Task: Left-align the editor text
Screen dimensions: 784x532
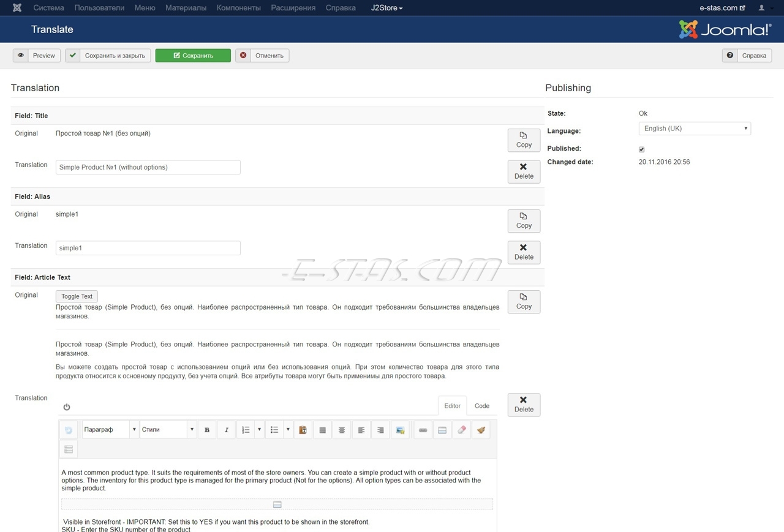Action: pyautogui.click(x=361, y=430)
